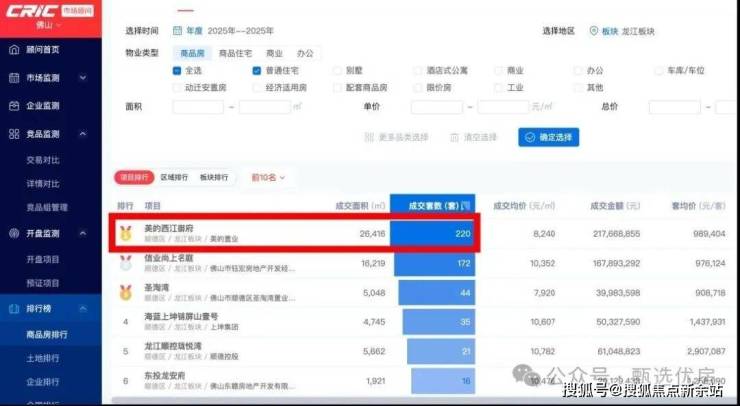Screen dimensions: 740x406
Task: Collapse the 排行榜 sidebar section
Action: coord(84,310)
